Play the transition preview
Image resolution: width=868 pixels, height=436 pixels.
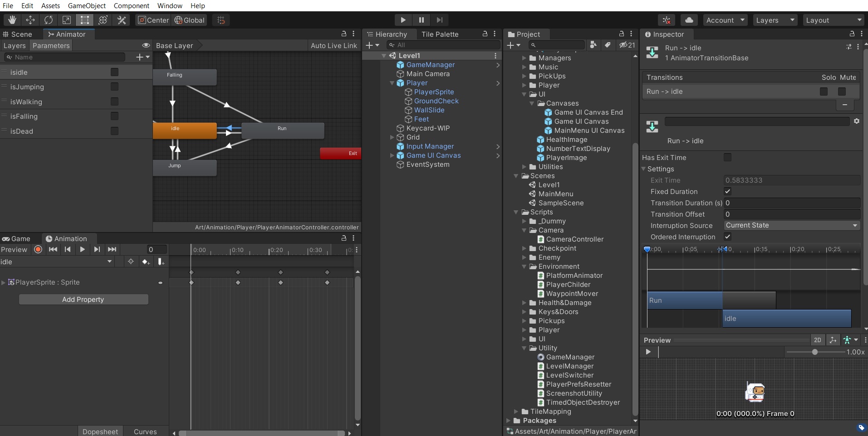click(x=648, y=352)
